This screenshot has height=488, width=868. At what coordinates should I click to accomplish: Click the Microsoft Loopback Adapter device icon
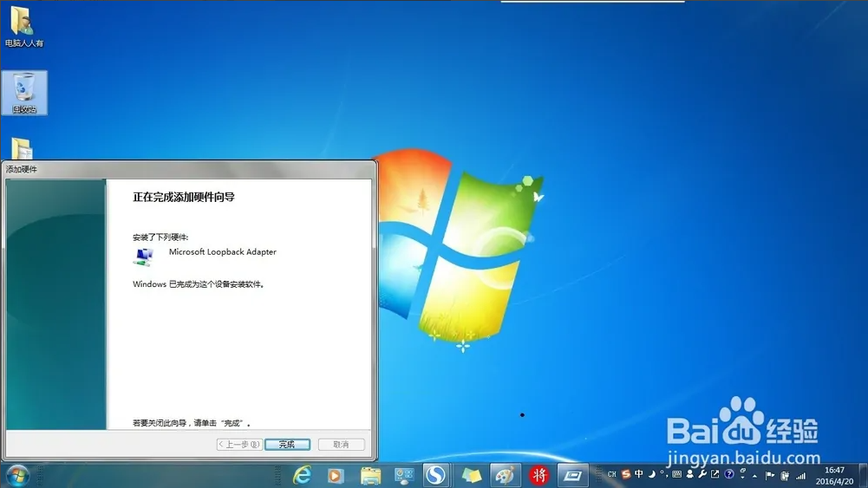tap(144, 256)
